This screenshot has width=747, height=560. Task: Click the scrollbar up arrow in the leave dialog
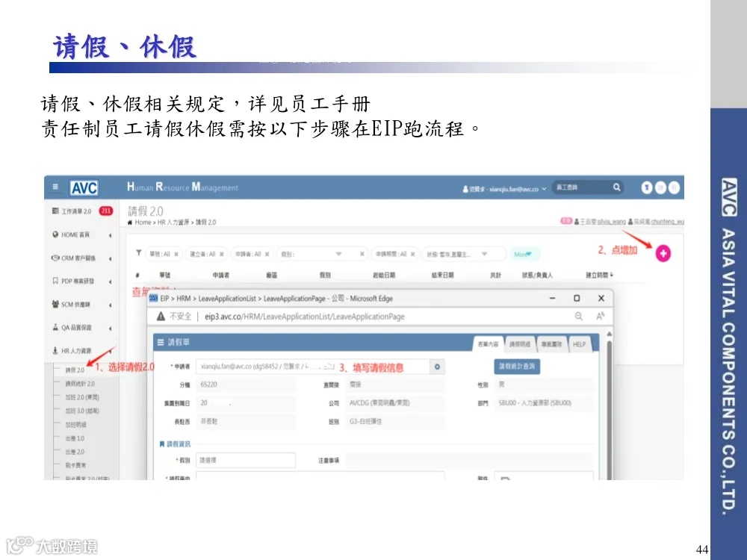tap(609, 334)
